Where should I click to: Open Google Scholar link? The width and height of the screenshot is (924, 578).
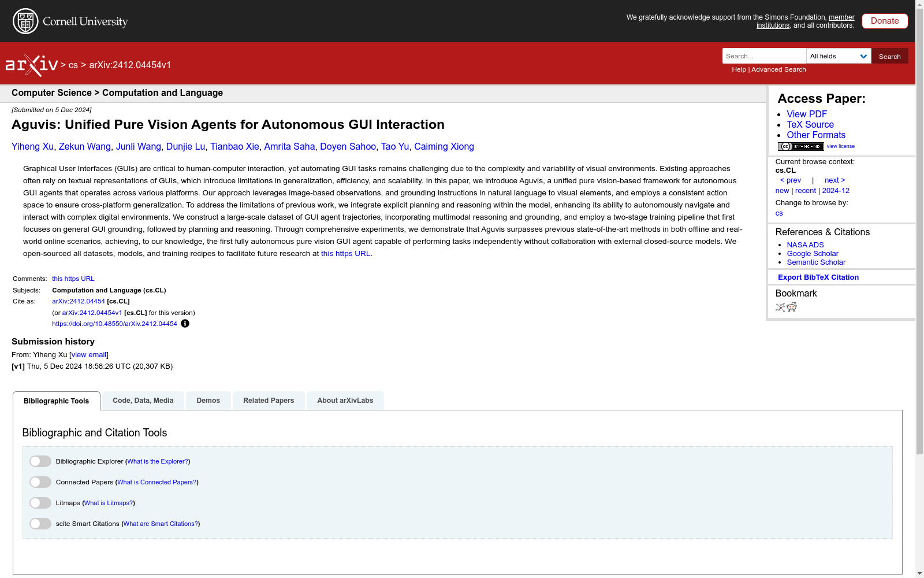[x=813, y=254]
